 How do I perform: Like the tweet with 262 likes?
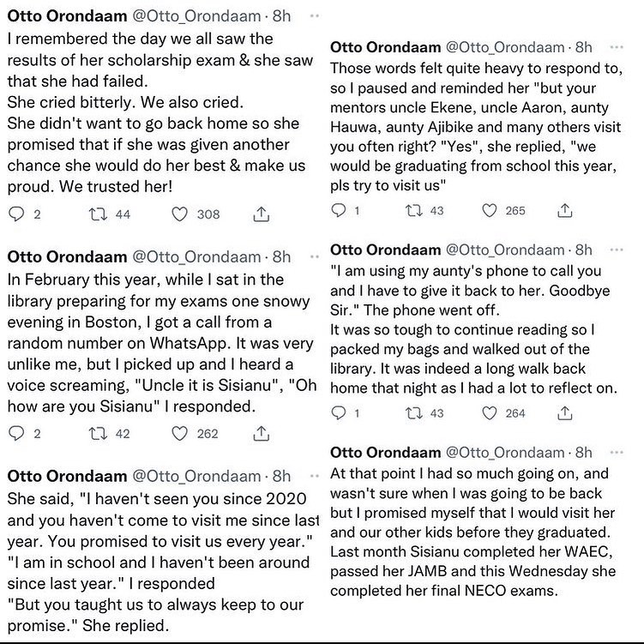(179, 434)
